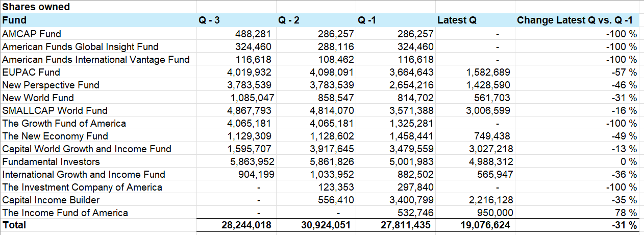Select the 'SMALLCAP World Fund' cell
Viewport: 644px width, 235px height.
tap(98, 110)
